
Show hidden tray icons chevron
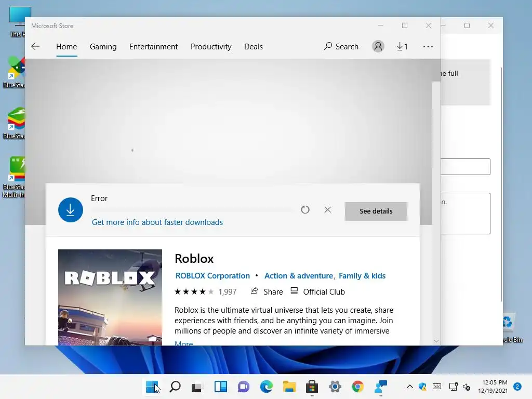tap(409, 387)
